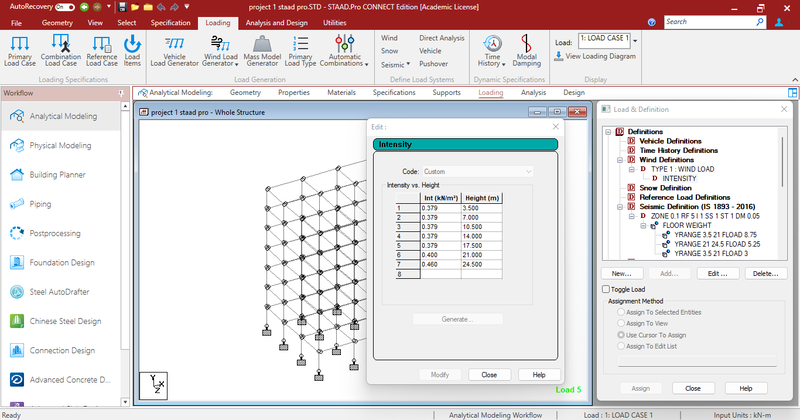
Task: Open Postprocessing workflow
Action: 60,233
